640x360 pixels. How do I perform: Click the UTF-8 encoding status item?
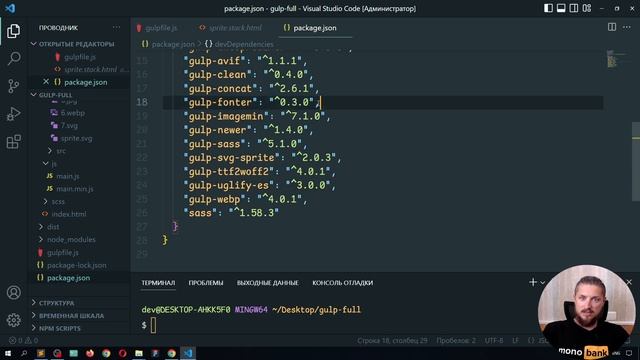[494, 340]
